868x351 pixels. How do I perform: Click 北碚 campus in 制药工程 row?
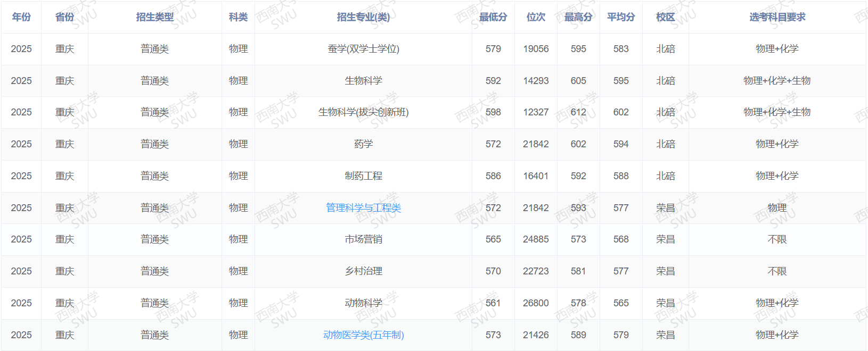(665, 176)
